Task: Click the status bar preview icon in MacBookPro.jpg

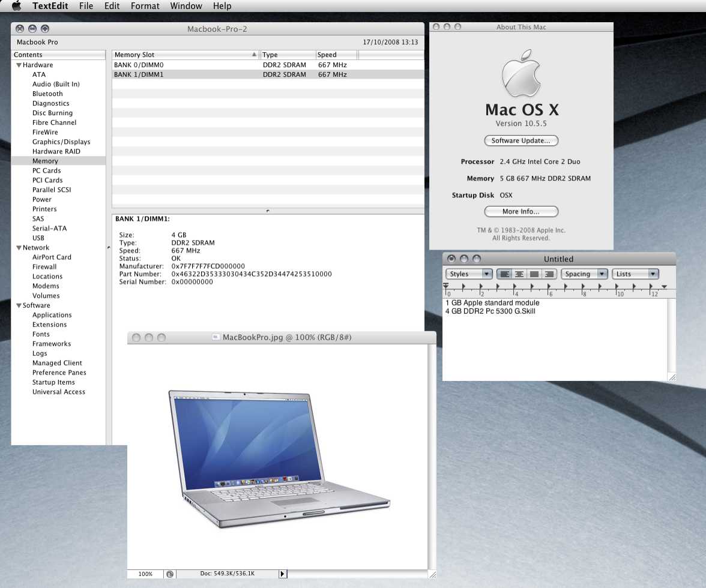Action: tap(170, 574)
